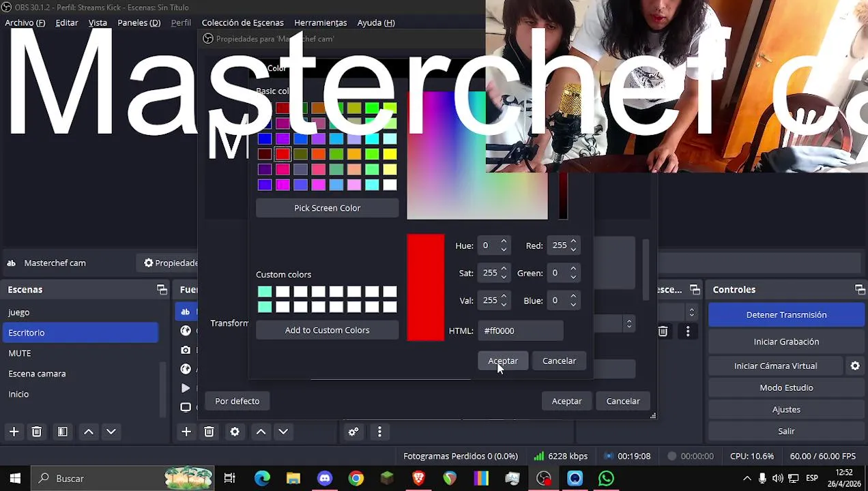Screen dimensions: 868x491
Task: Open the Colección de Escenas menu
Action: coord(242,23)
